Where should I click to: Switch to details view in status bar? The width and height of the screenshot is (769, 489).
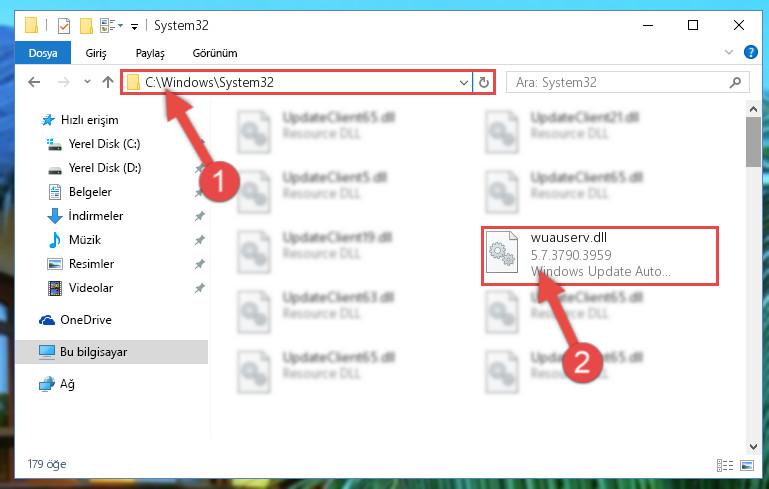[724, 465]
